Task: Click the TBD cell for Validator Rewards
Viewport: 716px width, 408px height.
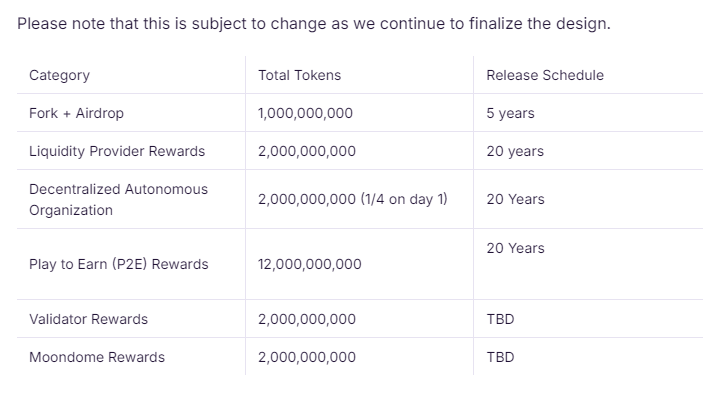Action: click(x=500, y=319)
